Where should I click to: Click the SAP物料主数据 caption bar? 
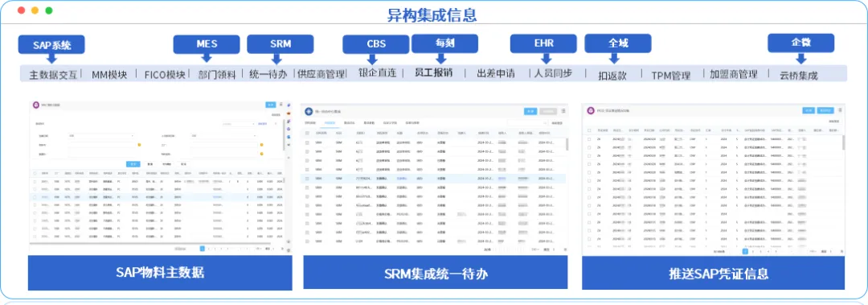[x=160, y=272]
